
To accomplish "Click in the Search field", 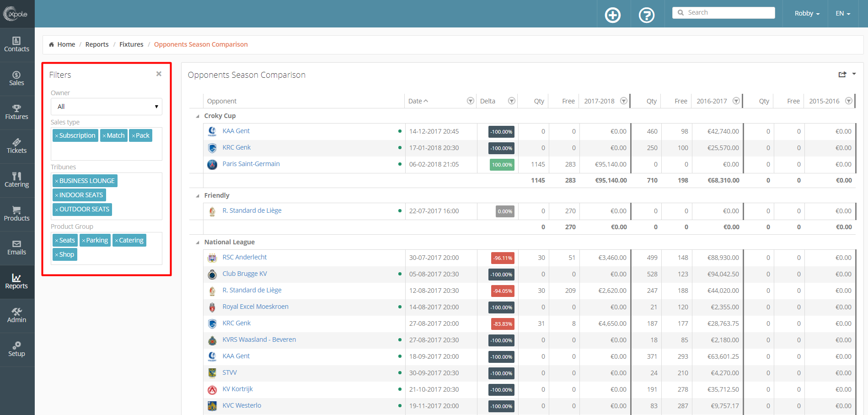I will pos(723,13).
